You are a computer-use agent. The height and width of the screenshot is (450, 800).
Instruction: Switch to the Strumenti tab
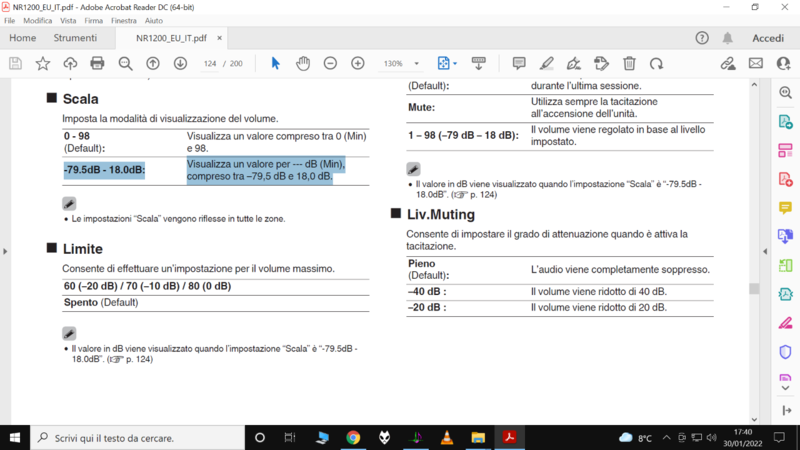point(75,38)
